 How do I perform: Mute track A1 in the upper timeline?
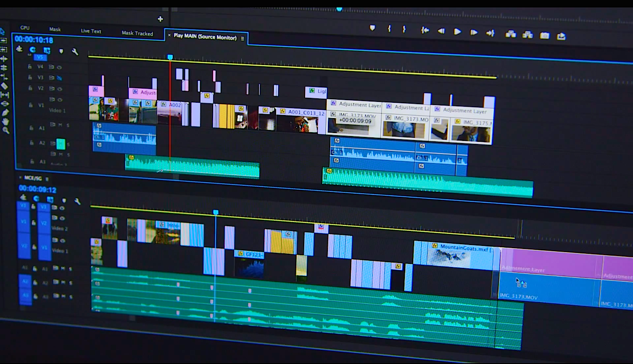[60, 125]
